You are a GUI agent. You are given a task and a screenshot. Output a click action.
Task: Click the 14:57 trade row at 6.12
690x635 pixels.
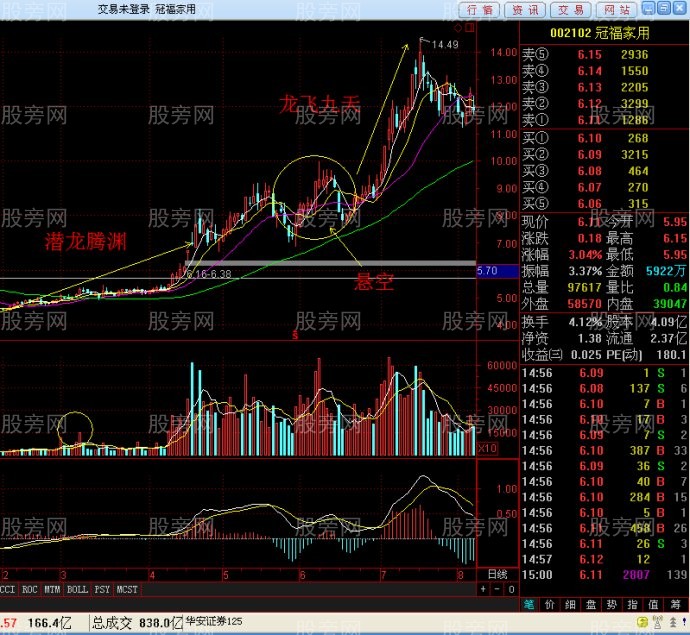(605, 559)
